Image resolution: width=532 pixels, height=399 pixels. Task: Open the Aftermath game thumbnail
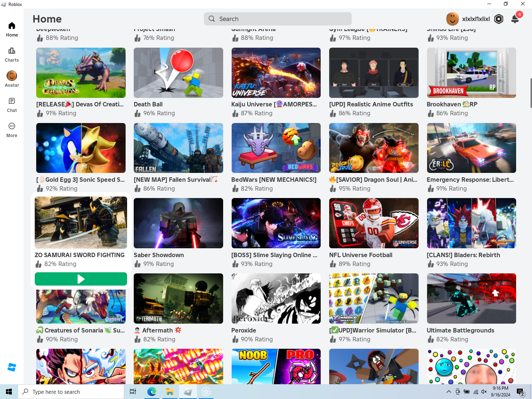(178, 299)
